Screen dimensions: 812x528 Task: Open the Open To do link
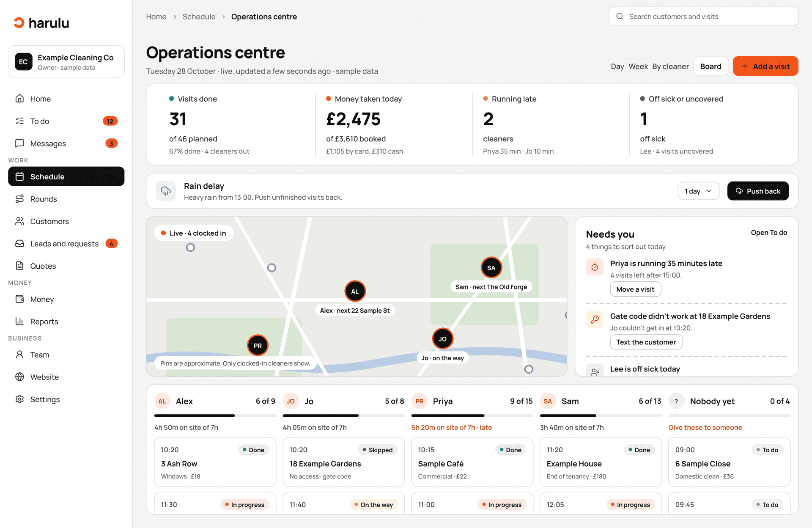pos(769,232)
